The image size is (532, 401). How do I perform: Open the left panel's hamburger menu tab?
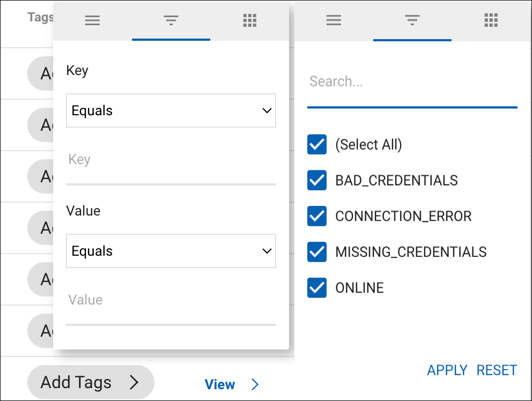(92, 21)
